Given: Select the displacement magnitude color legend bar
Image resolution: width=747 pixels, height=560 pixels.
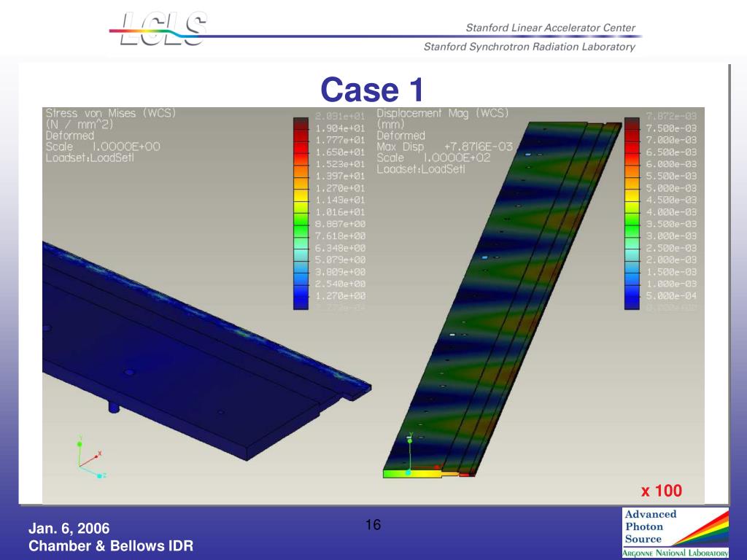Looking at the screenshot, I should pyautogui.click(x=632, y=214).
